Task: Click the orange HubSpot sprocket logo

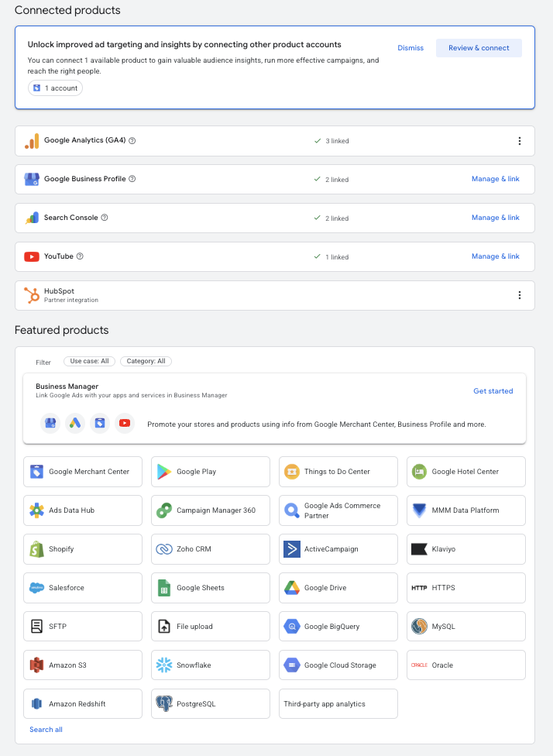Action: click(32, 295)
